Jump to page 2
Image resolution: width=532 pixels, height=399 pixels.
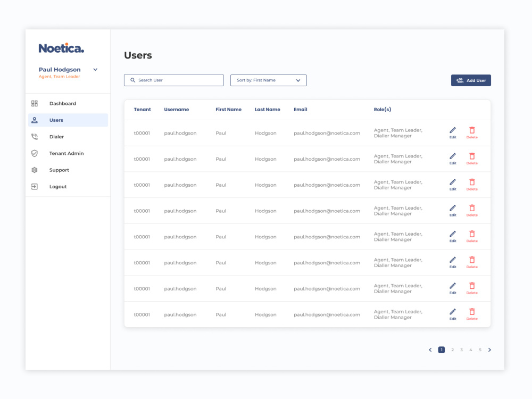(x=452, y=350)
